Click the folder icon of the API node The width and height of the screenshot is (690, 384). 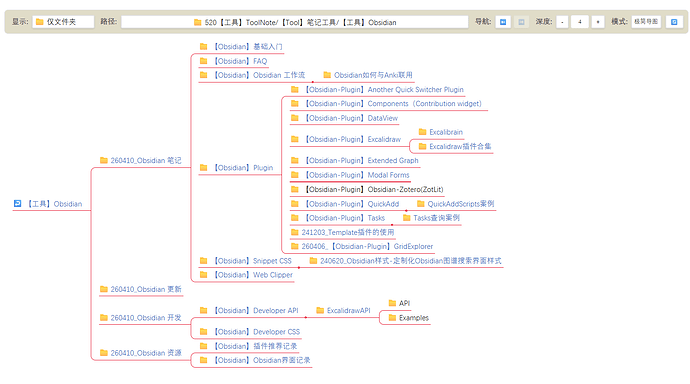click(x=392, y=303)
